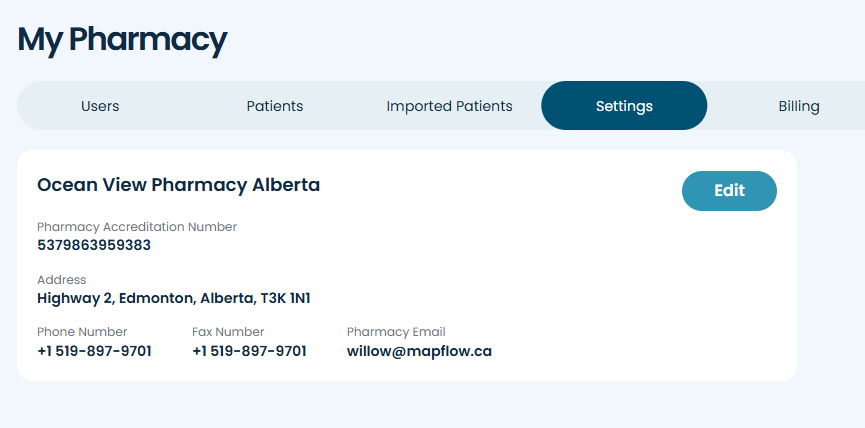865x428 pixels.
Task: Open the Billing tab
Action: tap(798, 106)
